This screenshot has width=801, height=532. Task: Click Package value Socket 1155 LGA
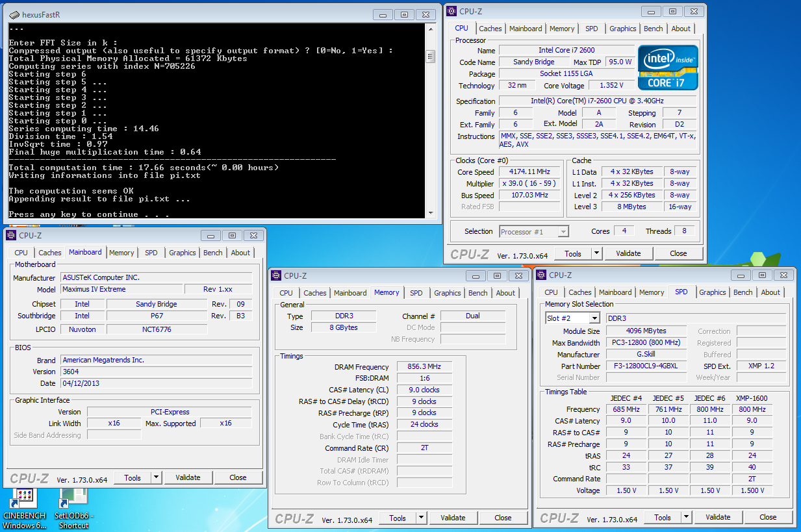(x=566, y=73)
